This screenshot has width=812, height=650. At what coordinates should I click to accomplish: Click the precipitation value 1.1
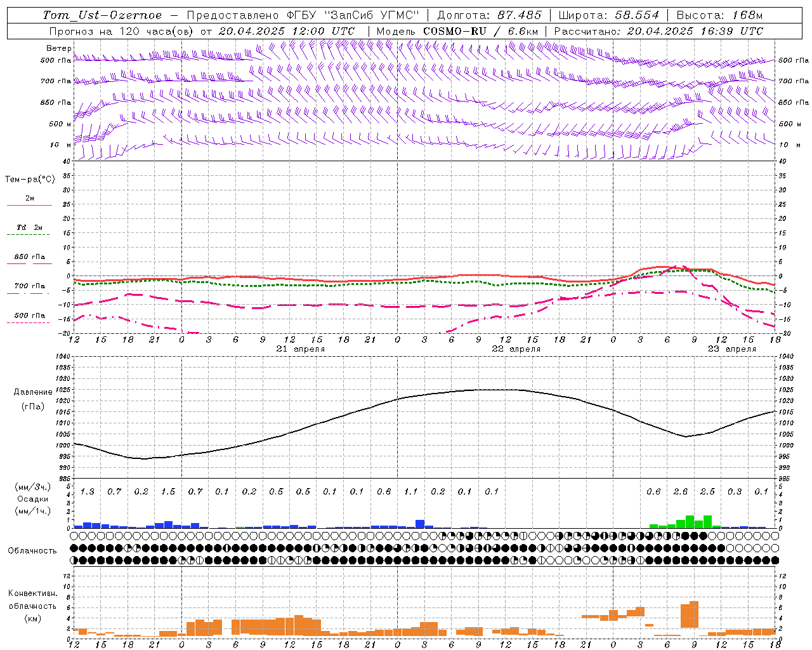click(x=411, y=492)
